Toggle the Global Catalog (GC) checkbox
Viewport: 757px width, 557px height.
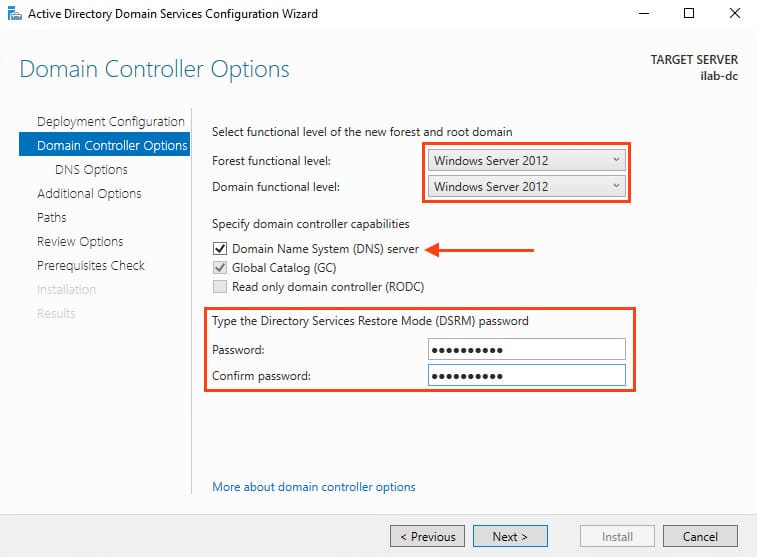[x=220, y=268]
